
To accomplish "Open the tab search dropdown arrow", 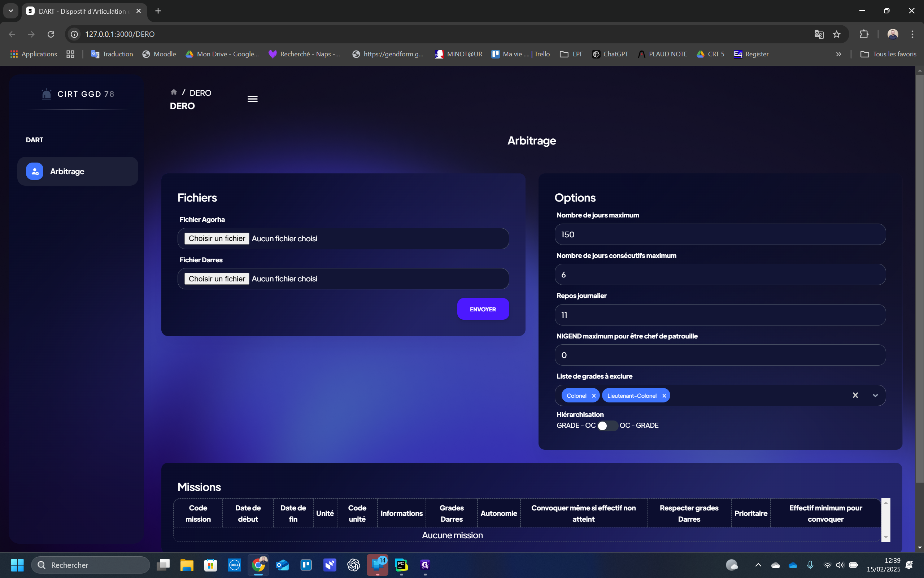I will (x=11, y=11).
